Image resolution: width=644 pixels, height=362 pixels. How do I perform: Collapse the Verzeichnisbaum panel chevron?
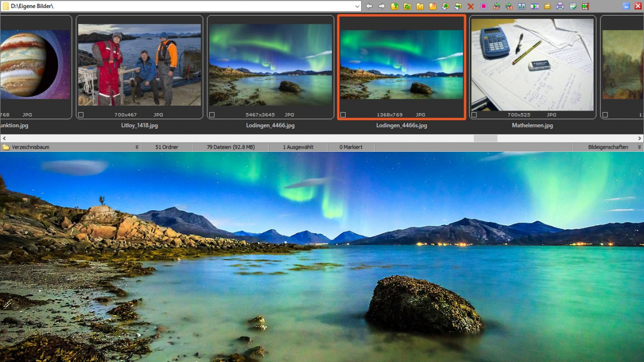point(138,146)
